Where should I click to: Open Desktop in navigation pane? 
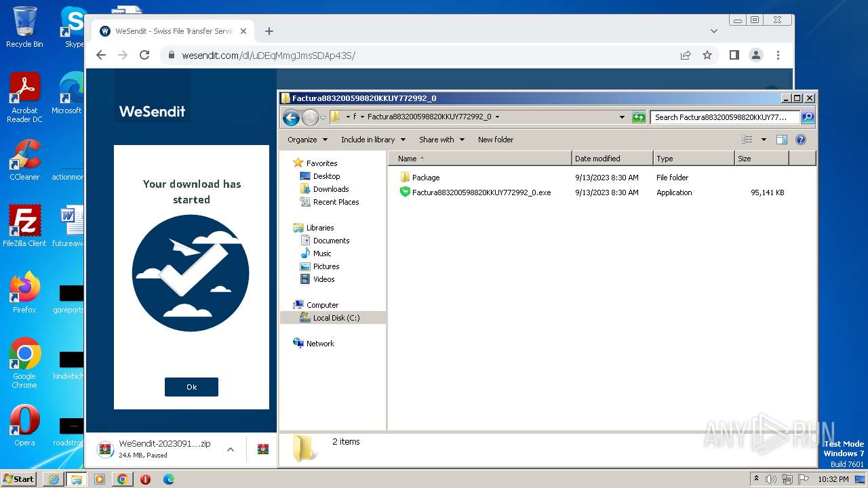tap(320, 176)
